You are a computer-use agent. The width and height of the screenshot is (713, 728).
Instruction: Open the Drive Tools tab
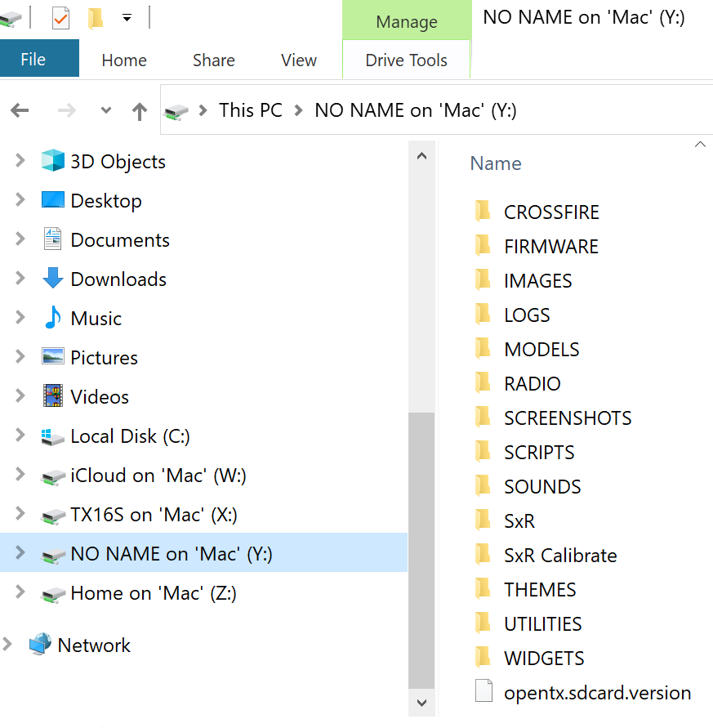(x=406, y=60)
